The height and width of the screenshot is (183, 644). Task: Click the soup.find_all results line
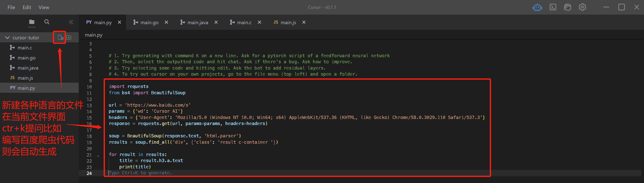pyautogui.click(x=193, y=142)
